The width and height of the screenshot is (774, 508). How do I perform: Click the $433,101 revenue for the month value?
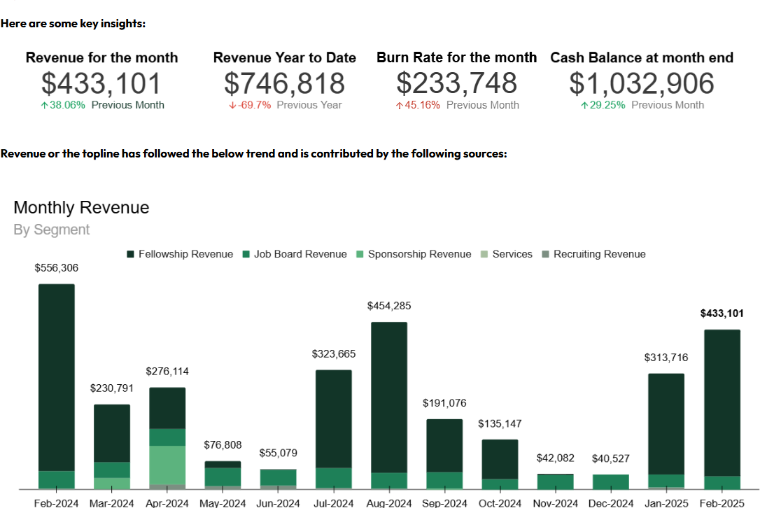point(101,83)
